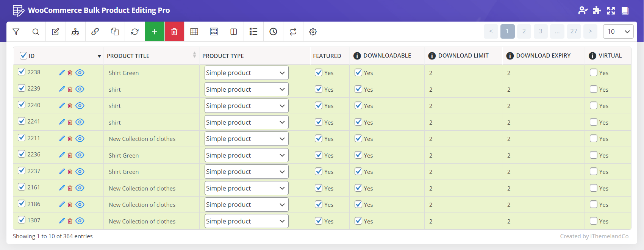Image resolution: width=644 pixels, height=250 pixels.
Task: Delete product 2211 using its row trash icon
Action: [x=70, y=139]
